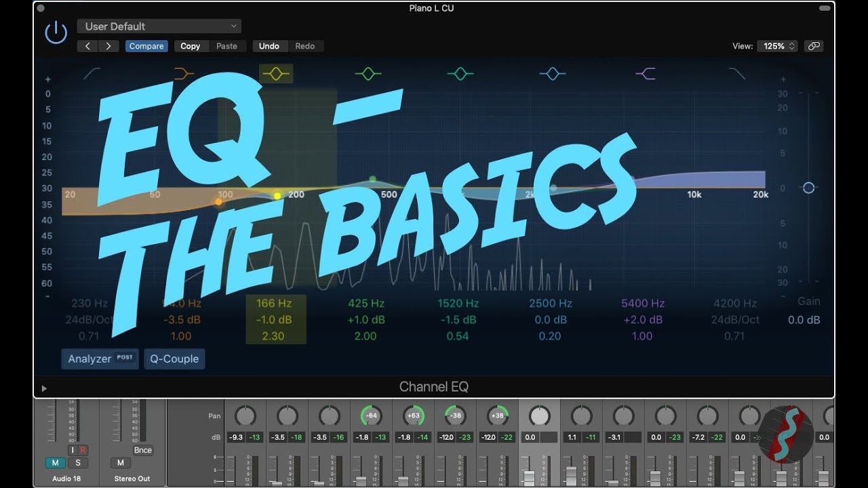
Task: Click the pan knob showing +63
Action: pos(413,415)
